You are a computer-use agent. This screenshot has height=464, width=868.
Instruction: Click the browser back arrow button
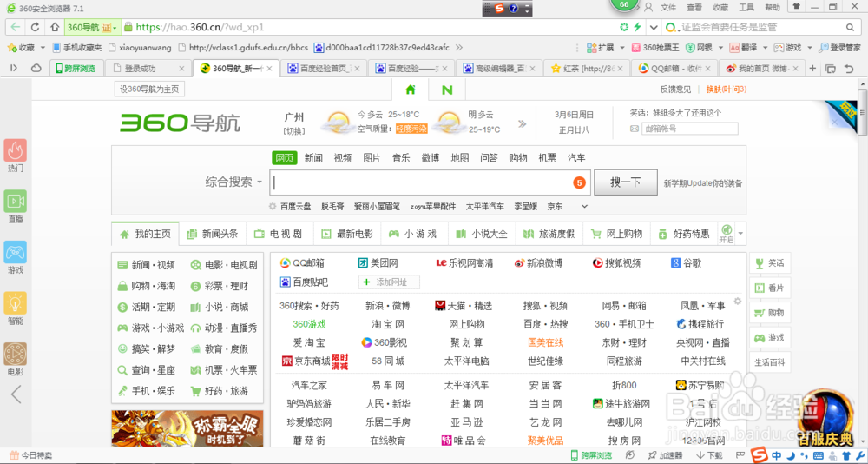[15, 27]
